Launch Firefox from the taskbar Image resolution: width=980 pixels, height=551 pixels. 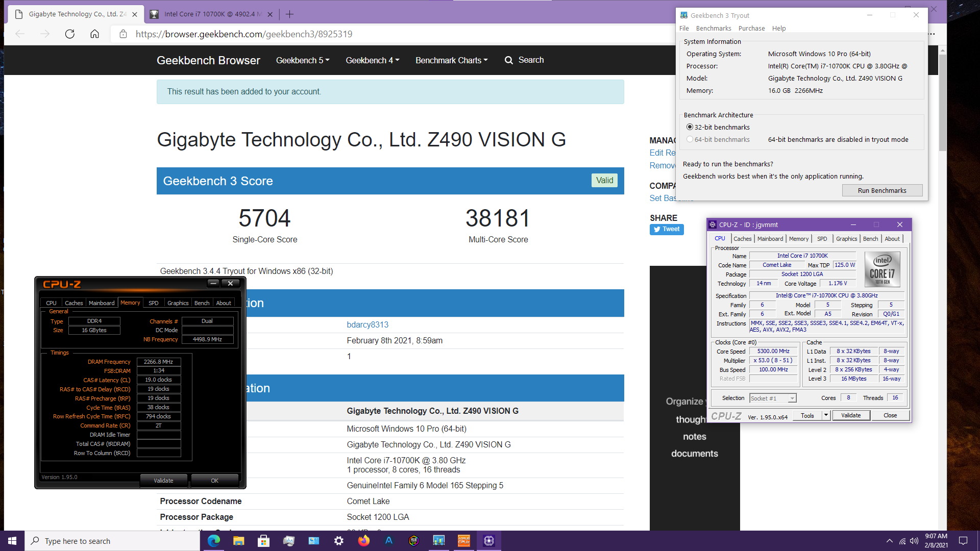pos(364,541)
